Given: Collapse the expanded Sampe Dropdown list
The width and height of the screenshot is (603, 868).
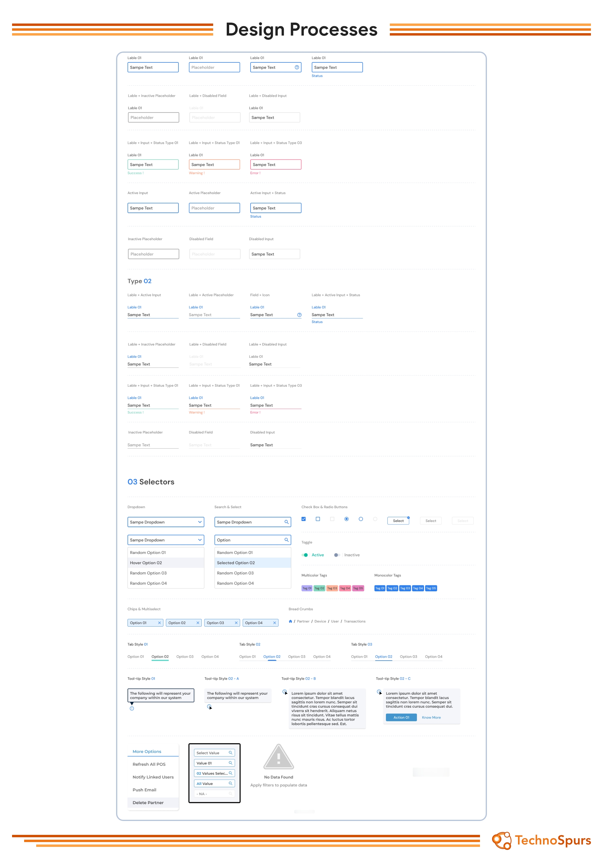Looking at the screenshot, I should [x=200, y=540].
